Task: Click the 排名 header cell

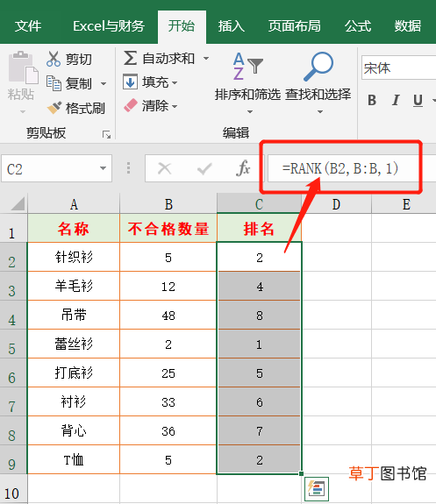Action: click(x=259, y=228)
